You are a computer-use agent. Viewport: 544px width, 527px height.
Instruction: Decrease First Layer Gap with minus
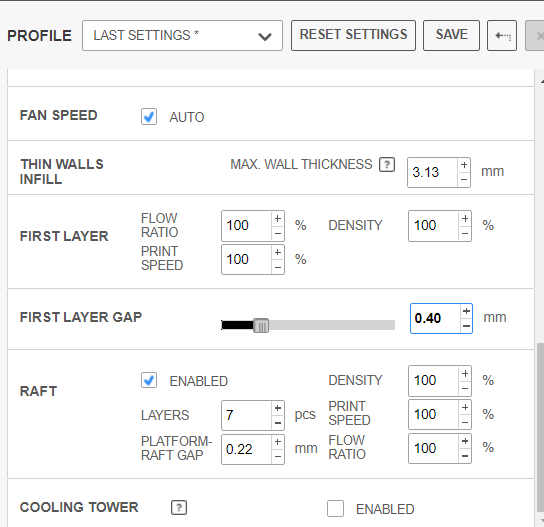(466, 326)
